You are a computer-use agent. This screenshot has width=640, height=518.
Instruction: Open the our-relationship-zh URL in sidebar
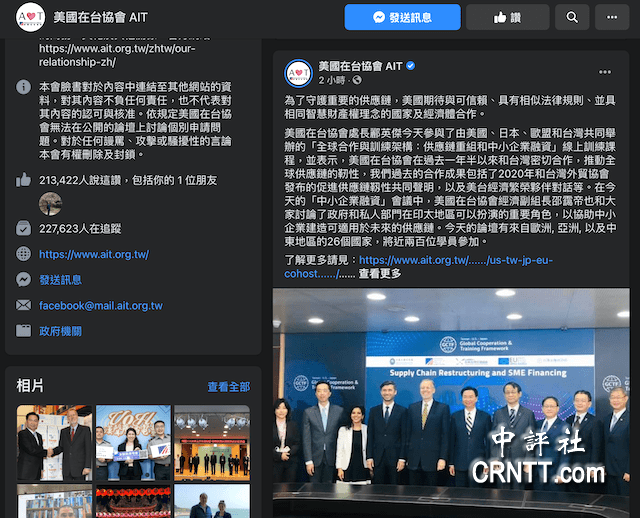[117, 55]
